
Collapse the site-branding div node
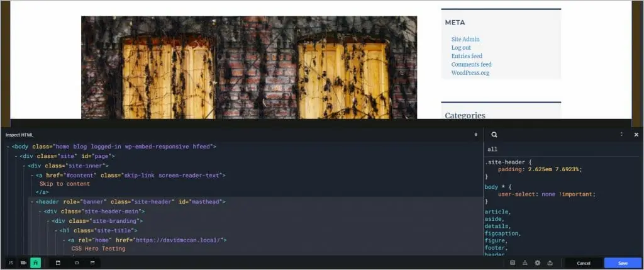point(48,221)
